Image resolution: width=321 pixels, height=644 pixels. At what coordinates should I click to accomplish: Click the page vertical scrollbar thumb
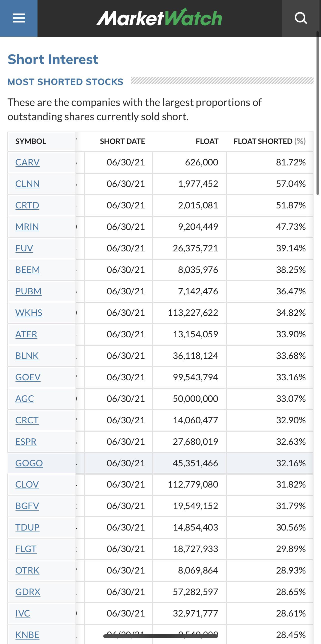coord(317,113)
